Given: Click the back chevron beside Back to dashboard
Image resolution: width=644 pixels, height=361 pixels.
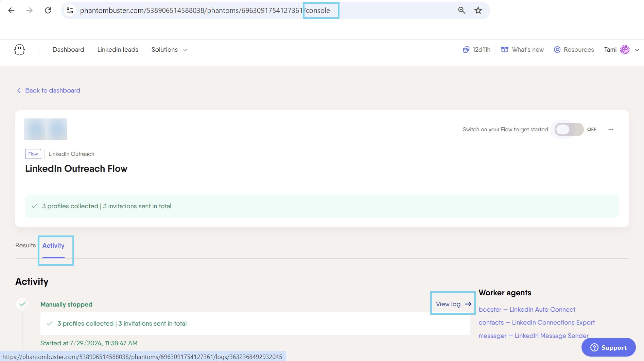Looking at the screenshot, I should pyautogui.click(x=19, y=90).
